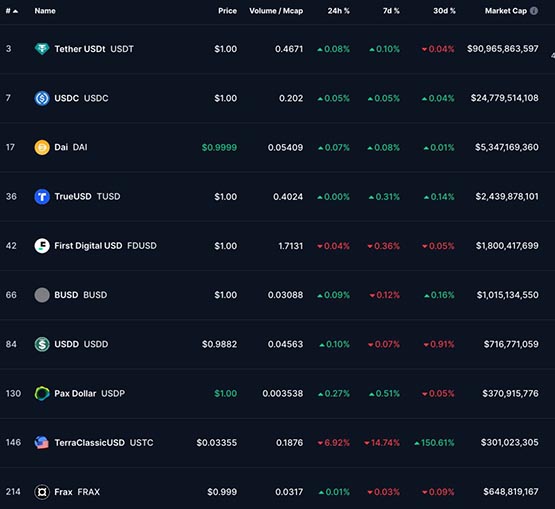Click the Pax Dollar coin logo
The width and height of the screenshot is (555, 509).
click(42, 393)
